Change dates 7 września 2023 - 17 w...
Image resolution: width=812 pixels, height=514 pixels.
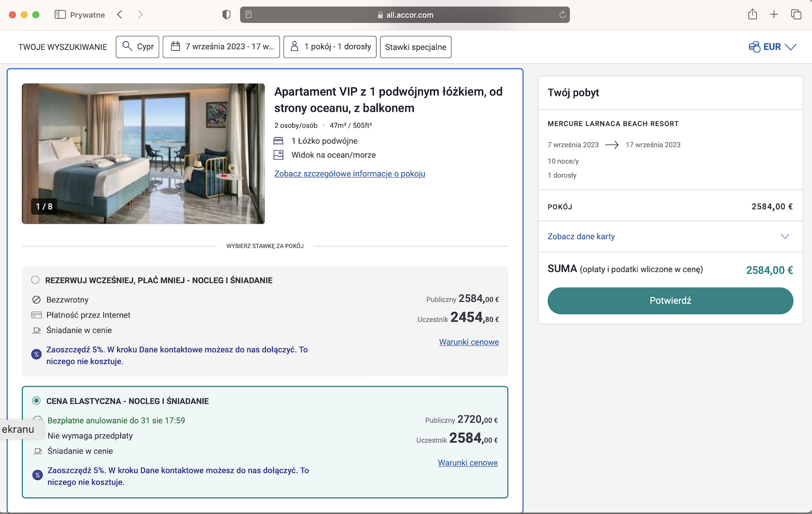coord(222,47)
